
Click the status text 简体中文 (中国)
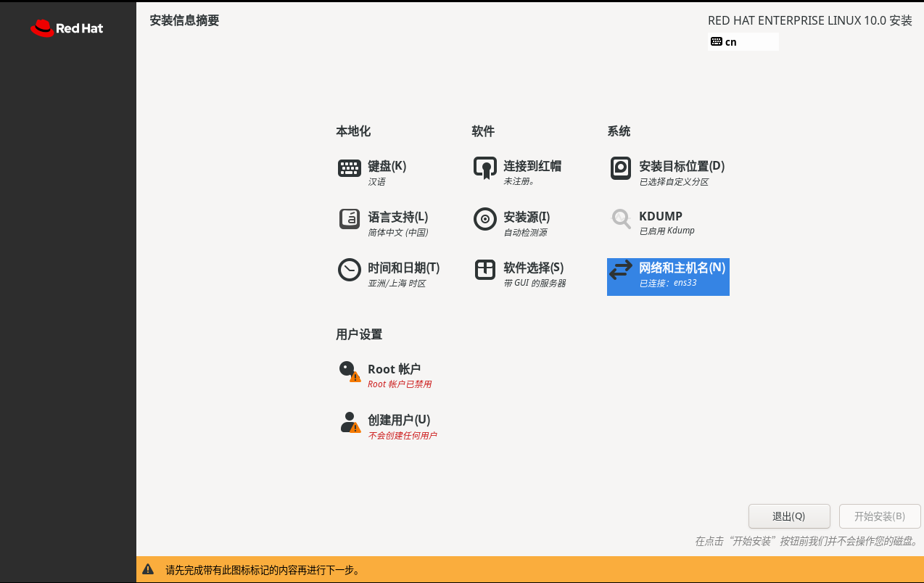pyautogui.click(x=398, y=233)
